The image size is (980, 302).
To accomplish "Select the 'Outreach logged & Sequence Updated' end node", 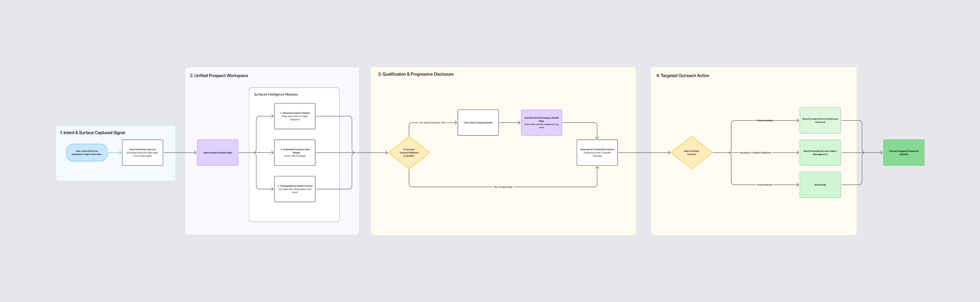I will (x=904, y=153).
